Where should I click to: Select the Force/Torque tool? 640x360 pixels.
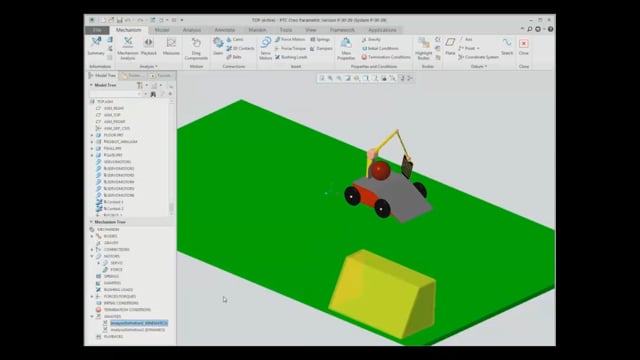coord(290,48)
